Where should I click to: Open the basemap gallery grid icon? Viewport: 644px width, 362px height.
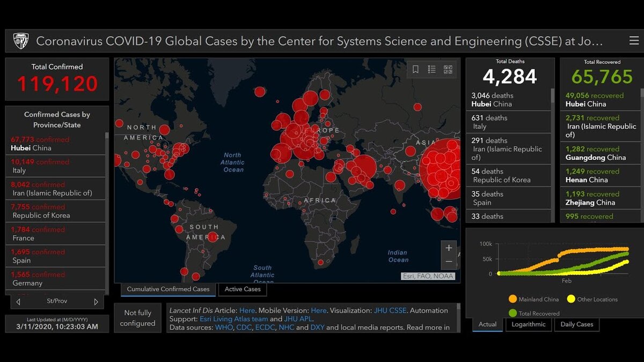(448, 69)
